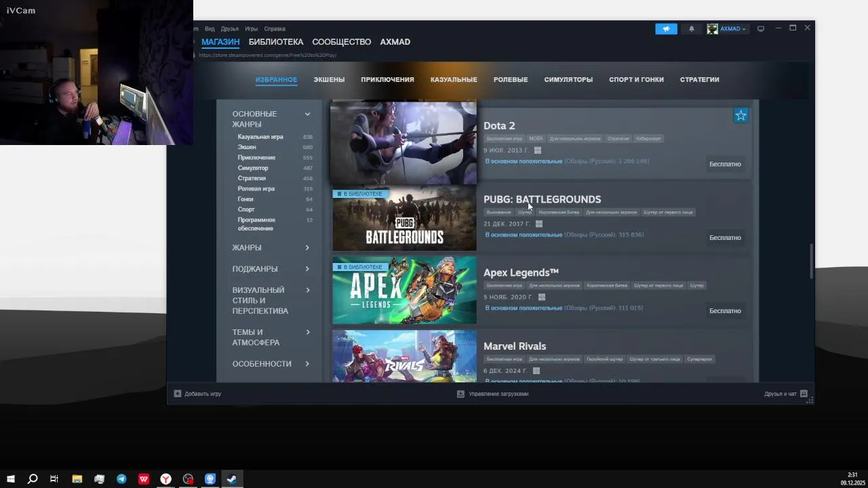Collapse the ОСНОВНЫЕ ЖАНРЫ section
This screenshot has width=868, height=488.
[x=307, y=114]
